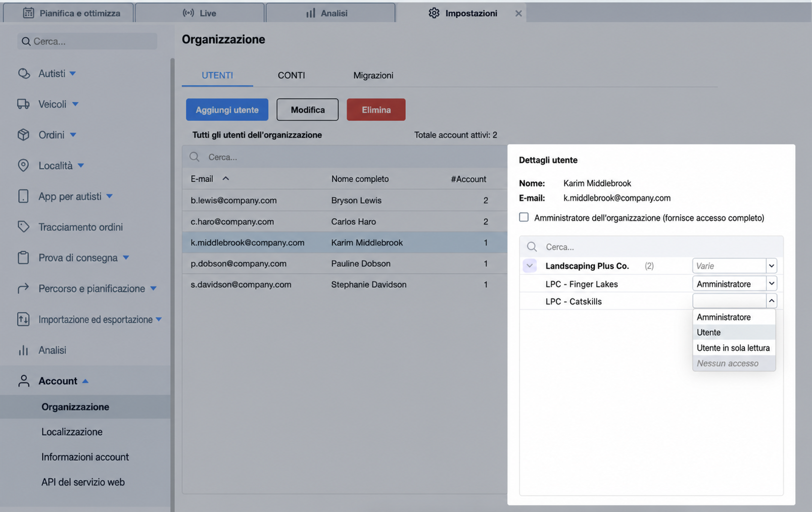
Task: Collapse the Landscaping Plus Co. group
Action: pyautogui.click(x=530, y=266)
